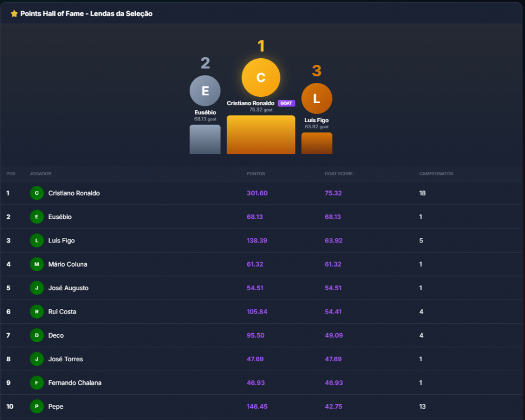
Task: Select the Cristiano Ronaldo name in the table
Action: (74, 193)
